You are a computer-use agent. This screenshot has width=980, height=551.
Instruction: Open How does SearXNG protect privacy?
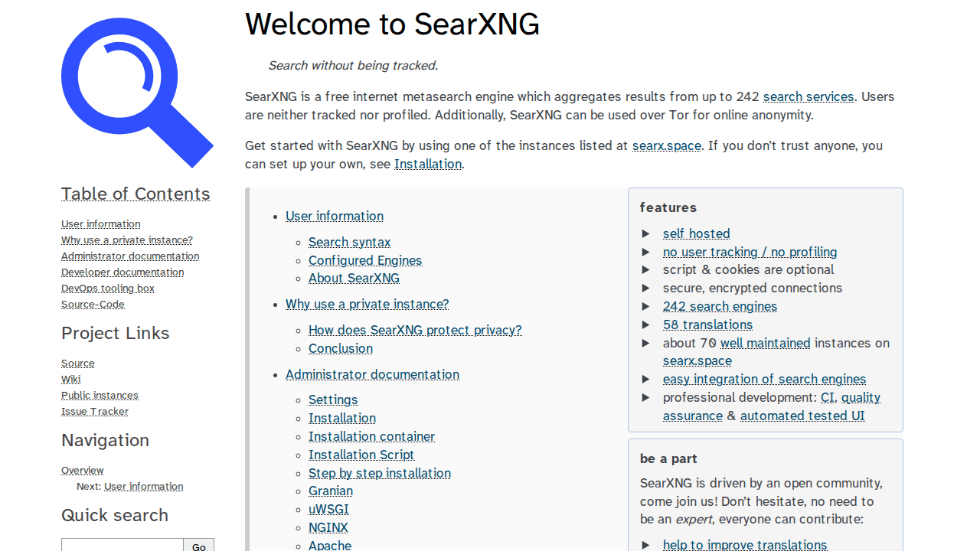point(415,330)
